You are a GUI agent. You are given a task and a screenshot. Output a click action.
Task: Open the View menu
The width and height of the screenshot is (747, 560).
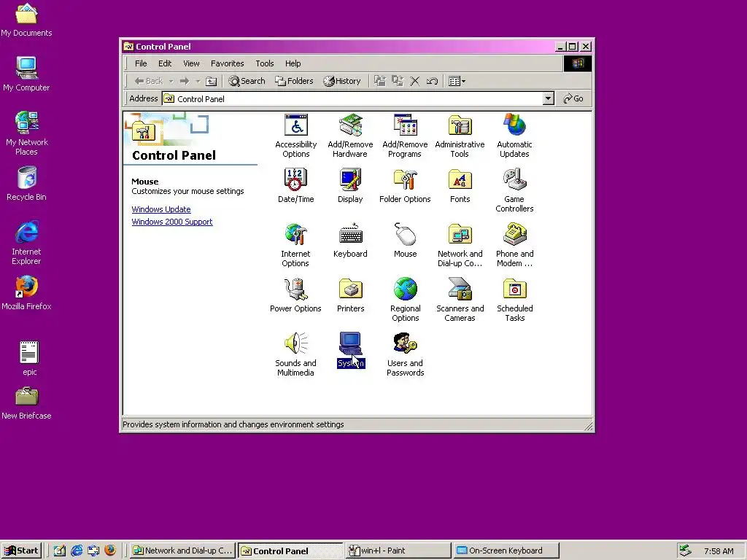tap(191, 63)
